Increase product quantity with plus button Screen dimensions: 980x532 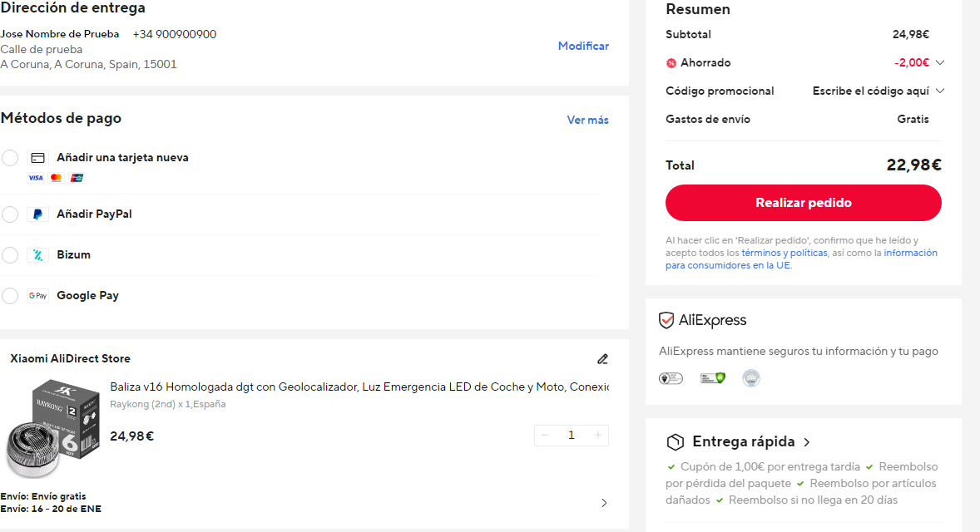[x=597, y=436]
